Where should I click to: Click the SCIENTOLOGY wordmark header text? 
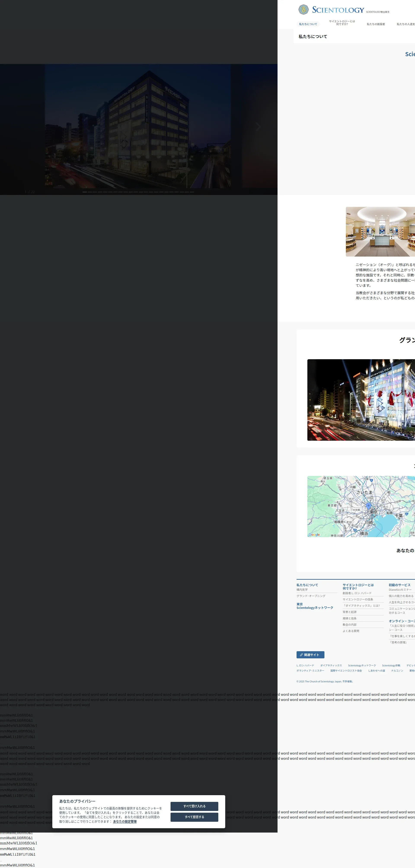click(338, 10)
